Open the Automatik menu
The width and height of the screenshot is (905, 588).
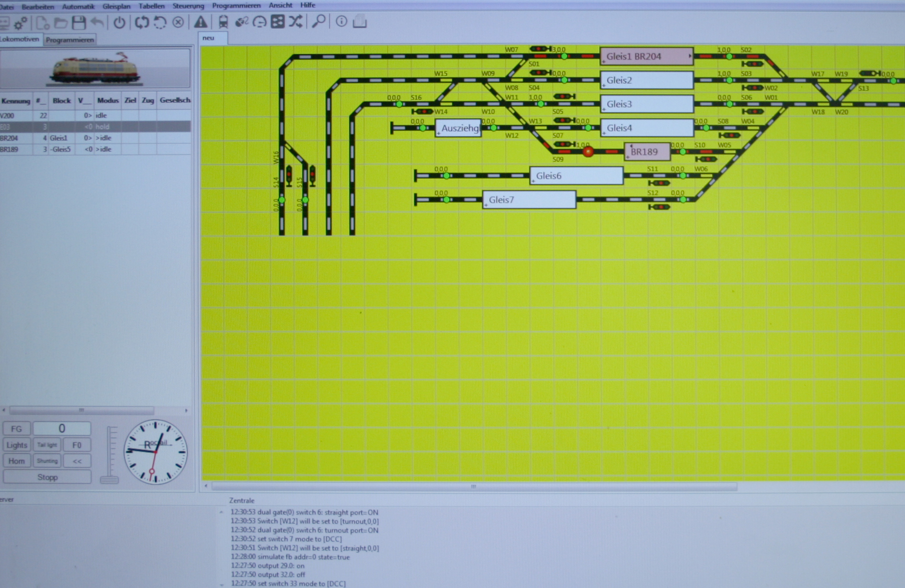coord(78,6)
